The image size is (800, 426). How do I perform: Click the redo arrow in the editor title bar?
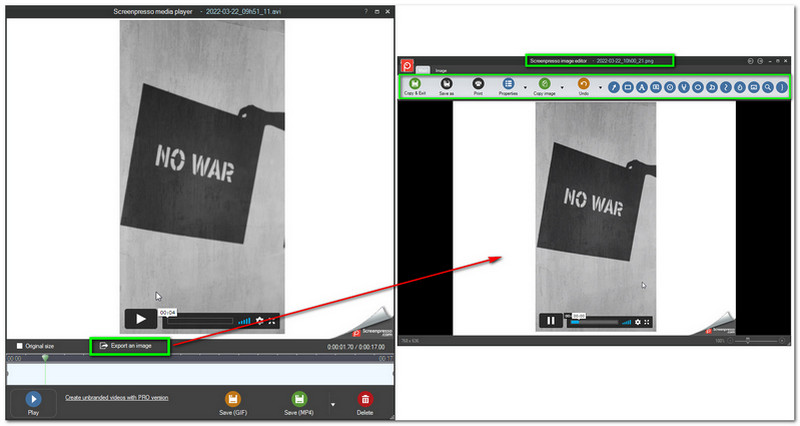click(x=760, y=61)
